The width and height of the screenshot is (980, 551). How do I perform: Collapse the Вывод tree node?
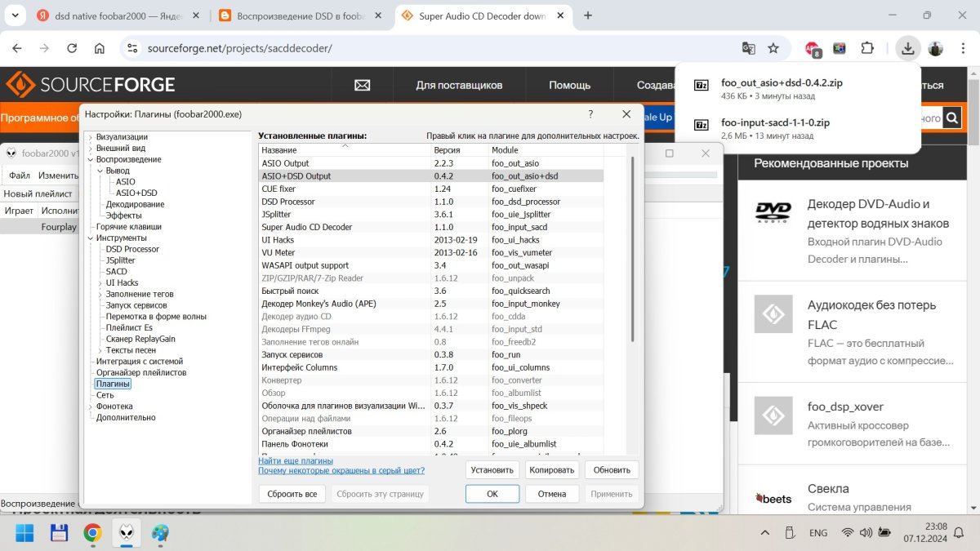click(x=100, y=171)
